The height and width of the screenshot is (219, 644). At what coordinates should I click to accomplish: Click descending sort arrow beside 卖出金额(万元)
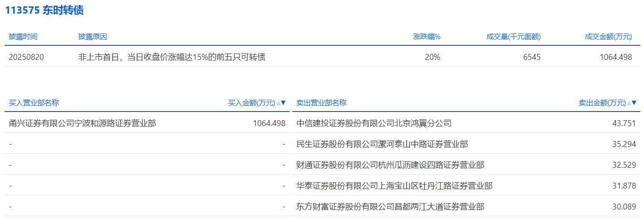[x=634, y=103]
